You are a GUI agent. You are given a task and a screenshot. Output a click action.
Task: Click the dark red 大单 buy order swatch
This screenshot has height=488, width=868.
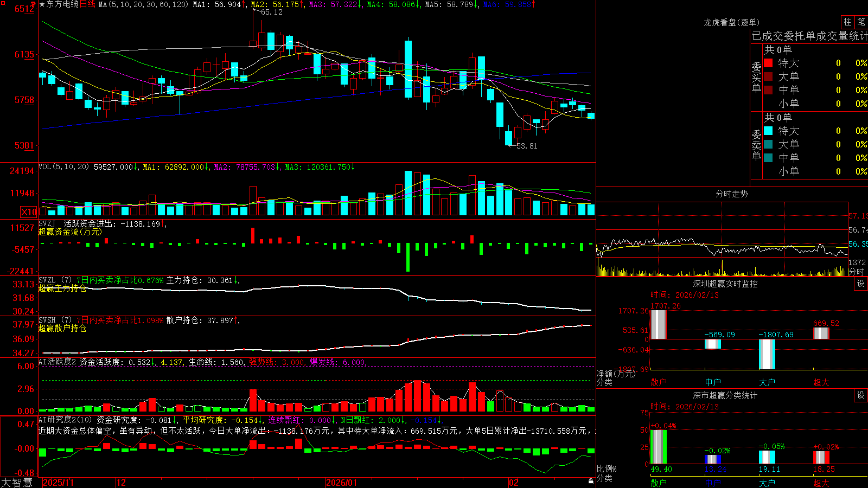coord(768,76)
